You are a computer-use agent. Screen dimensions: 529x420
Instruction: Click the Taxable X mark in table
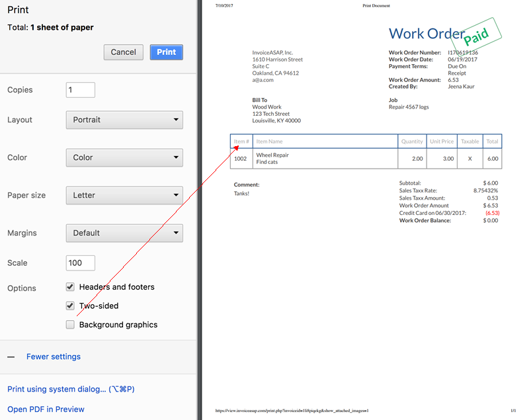click(469, 159)
